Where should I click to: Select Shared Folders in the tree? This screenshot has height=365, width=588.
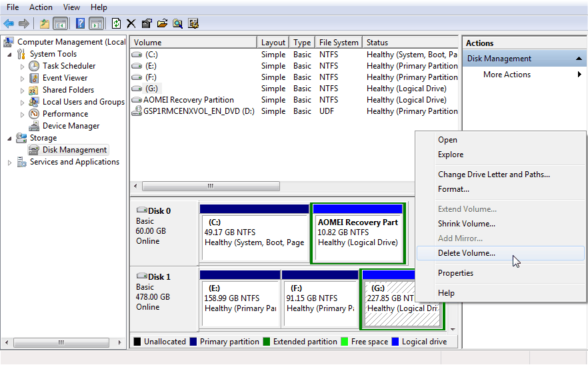[68, 90]
